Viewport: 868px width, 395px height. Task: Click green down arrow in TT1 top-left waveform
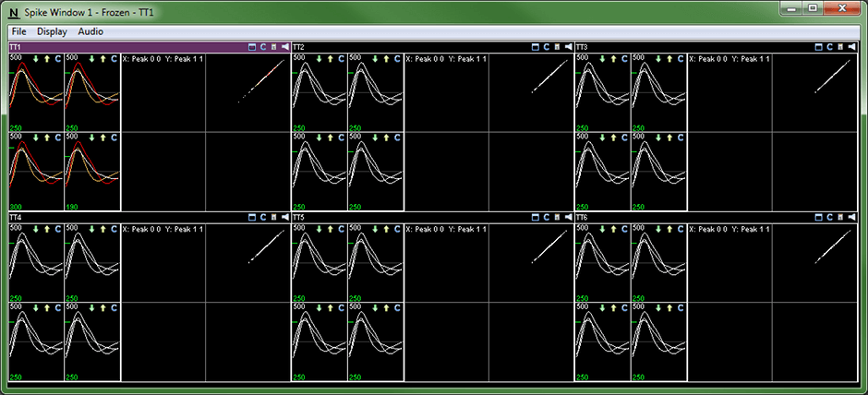pyautogui.click(x=36, y=58)
